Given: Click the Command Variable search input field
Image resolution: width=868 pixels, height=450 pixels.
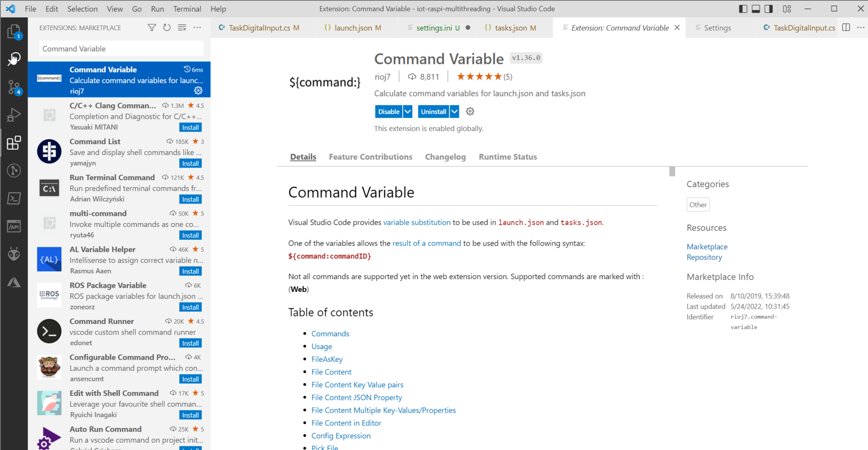Looking at the screenshot, I should 120,48.
